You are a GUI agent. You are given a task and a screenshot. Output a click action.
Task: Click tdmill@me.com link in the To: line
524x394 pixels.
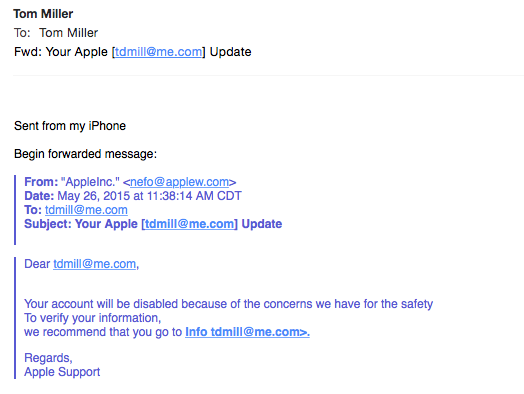tap(86, 210)
